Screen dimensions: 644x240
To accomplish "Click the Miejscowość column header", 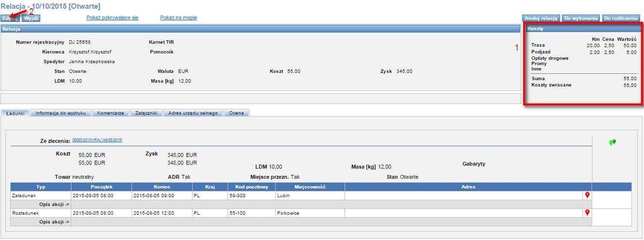I will 310,186.
